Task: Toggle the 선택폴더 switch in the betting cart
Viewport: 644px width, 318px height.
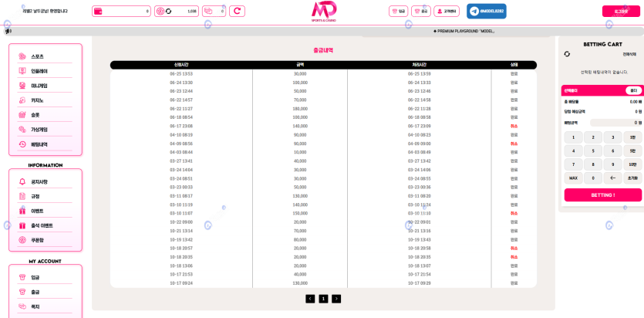Action: [633, 90]
